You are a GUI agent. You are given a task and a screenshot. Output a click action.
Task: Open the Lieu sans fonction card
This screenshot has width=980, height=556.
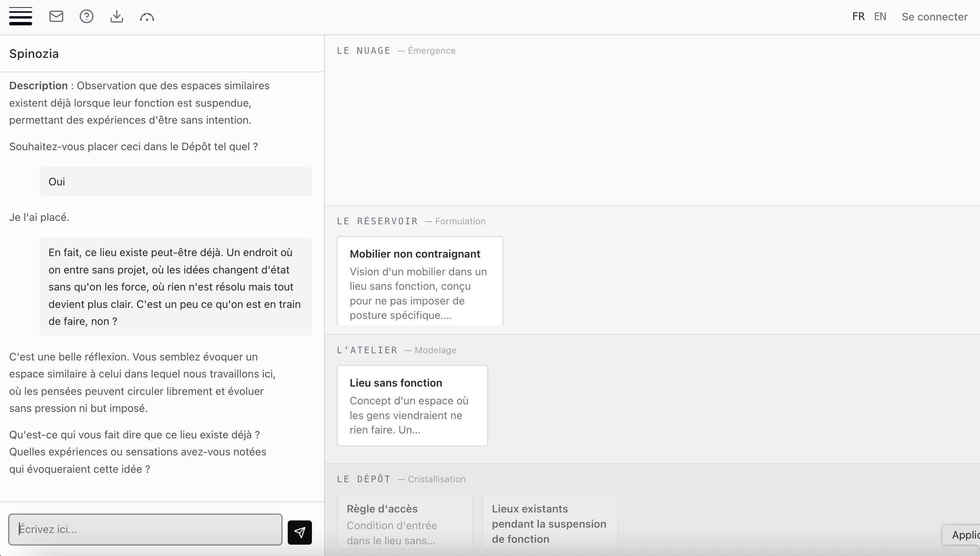[412, 405]
